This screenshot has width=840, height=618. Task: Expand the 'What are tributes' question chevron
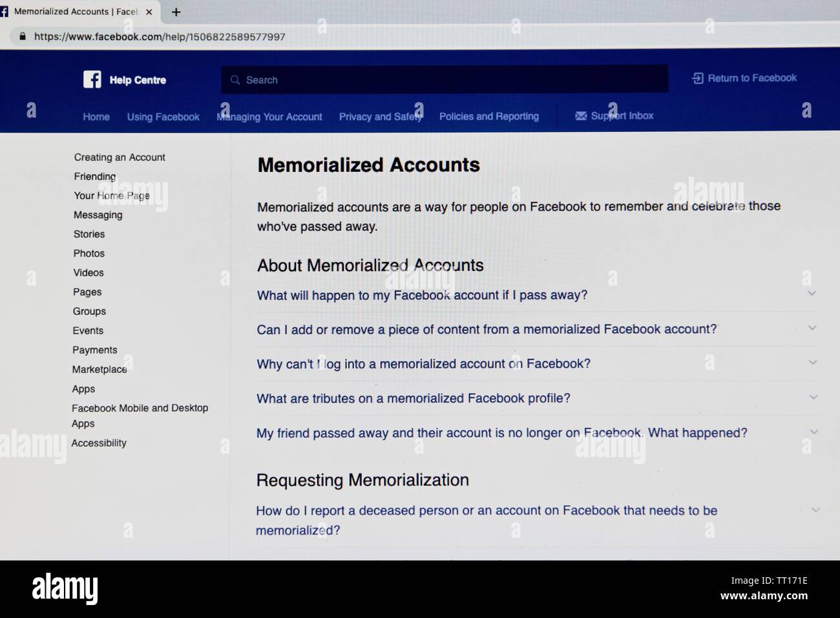(814, 397)
